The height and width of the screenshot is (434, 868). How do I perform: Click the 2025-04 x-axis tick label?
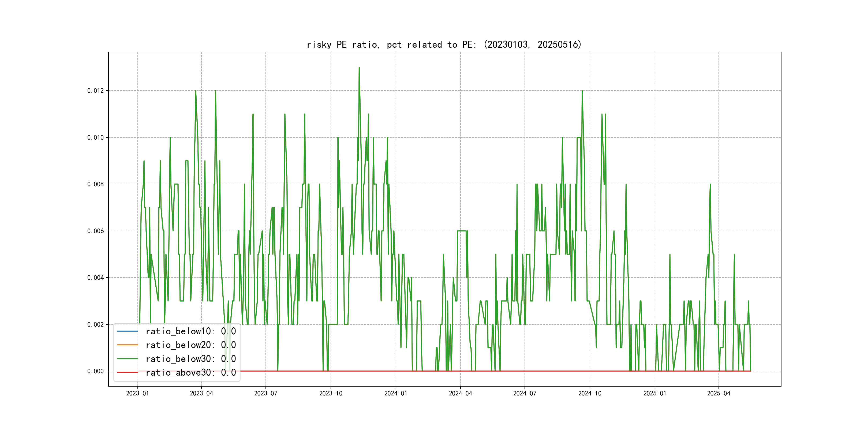tap(719, 393)
